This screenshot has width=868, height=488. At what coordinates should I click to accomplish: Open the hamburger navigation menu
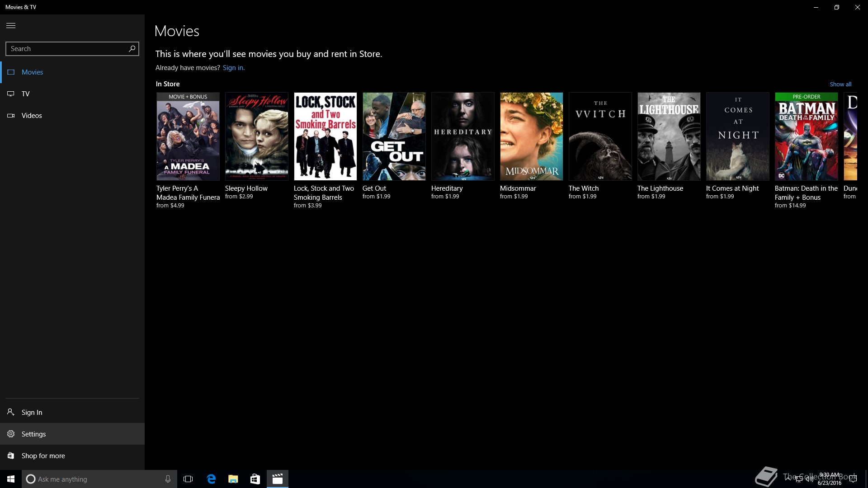click(x=11, y=25)
